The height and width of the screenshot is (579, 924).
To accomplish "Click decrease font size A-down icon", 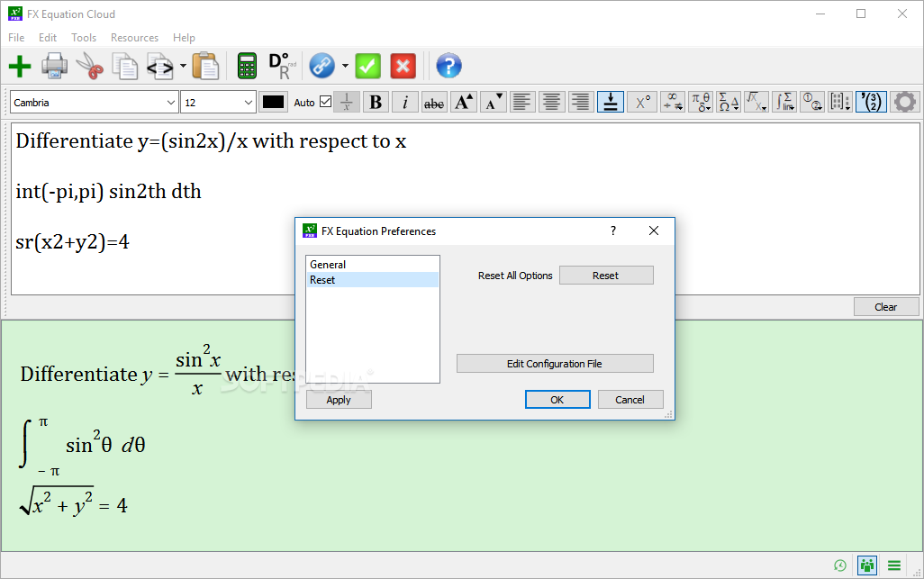I will (493, 102).
